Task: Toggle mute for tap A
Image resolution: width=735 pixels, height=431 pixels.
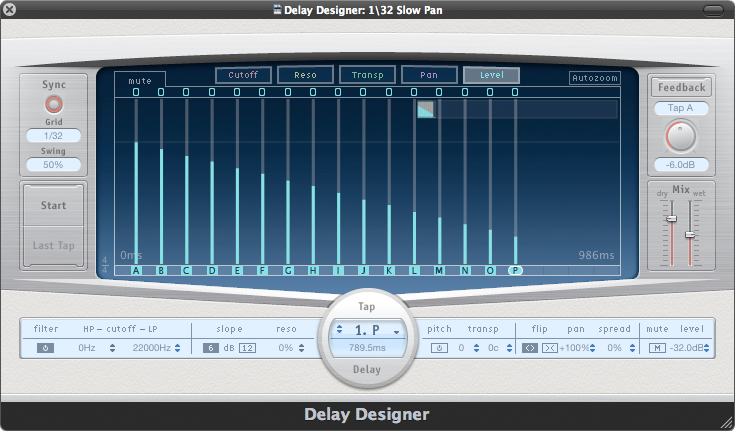Action: [x=136, y=92]
